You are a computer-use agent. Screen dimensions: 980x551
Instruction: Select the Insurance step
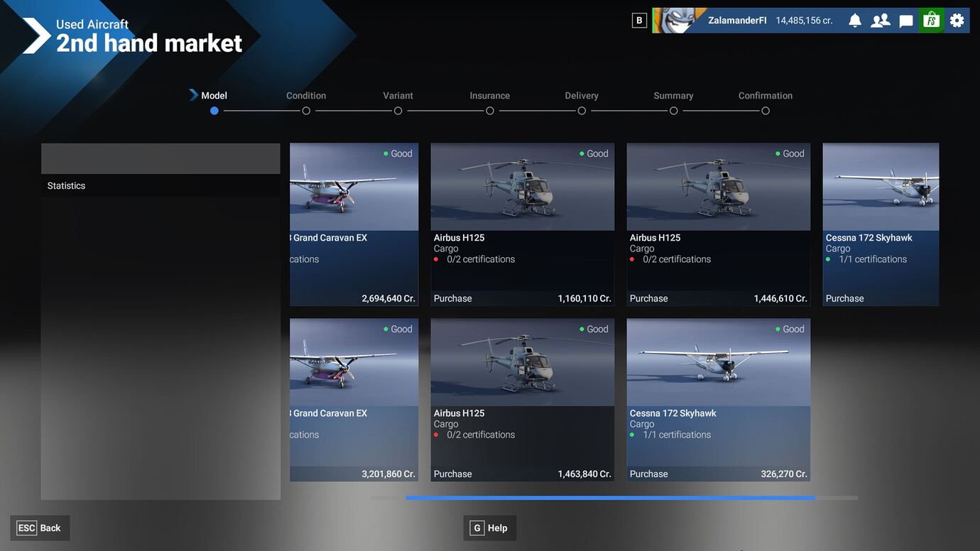[490, 95]
